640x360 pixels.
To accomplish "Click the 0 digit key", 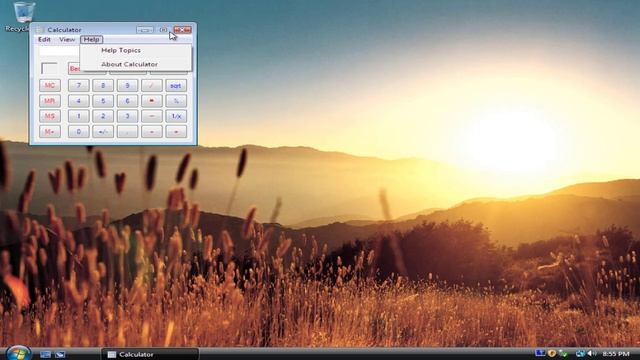I will point(79,131).
